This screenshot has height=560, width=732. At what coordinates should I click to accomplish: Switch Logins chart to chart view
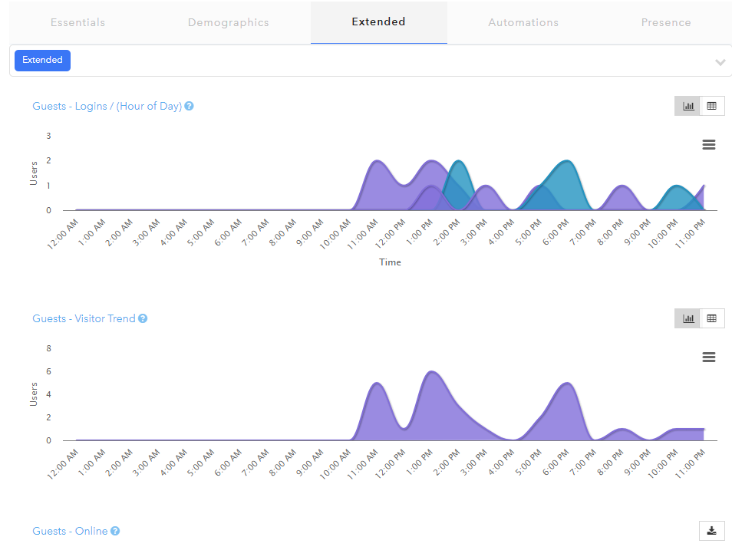687,106
